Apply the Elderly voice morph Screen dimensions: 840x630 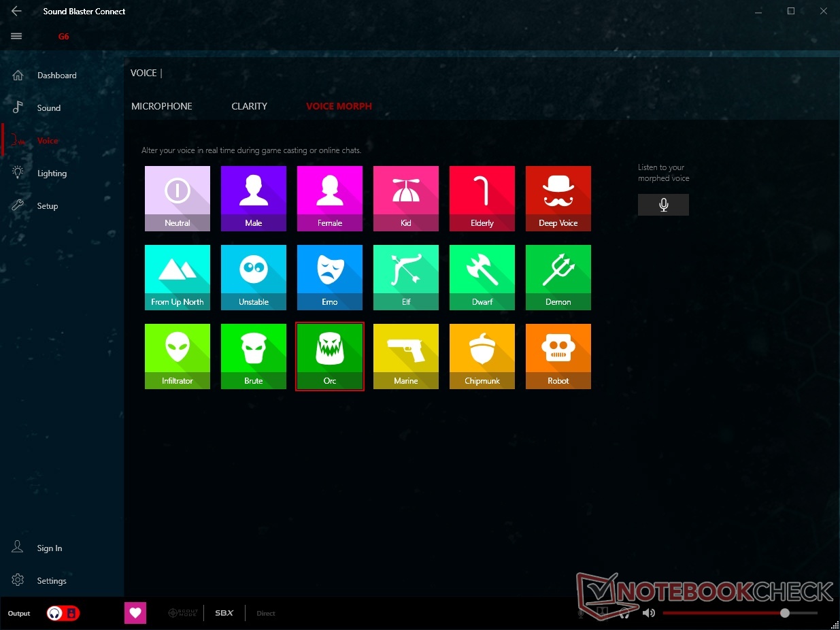482,199
